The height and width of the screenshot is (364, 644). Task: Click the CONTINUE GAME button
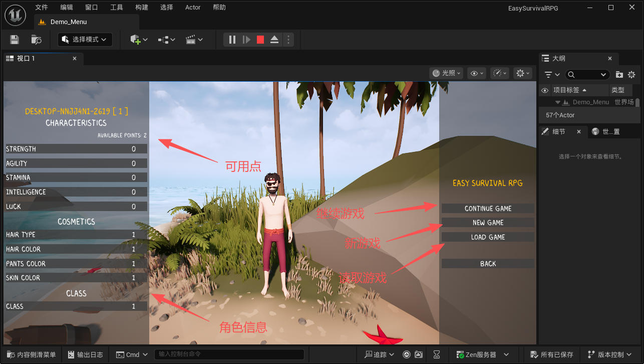point(488,209)
